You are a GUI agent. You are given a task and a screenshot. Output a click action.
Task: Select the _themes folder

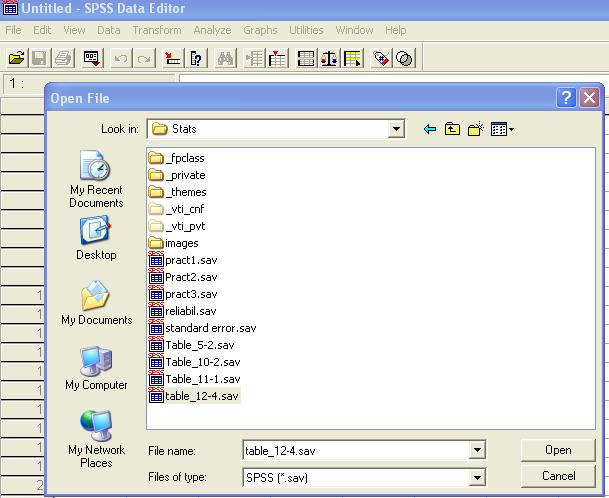pyautogui.click(x=177, y=192)
